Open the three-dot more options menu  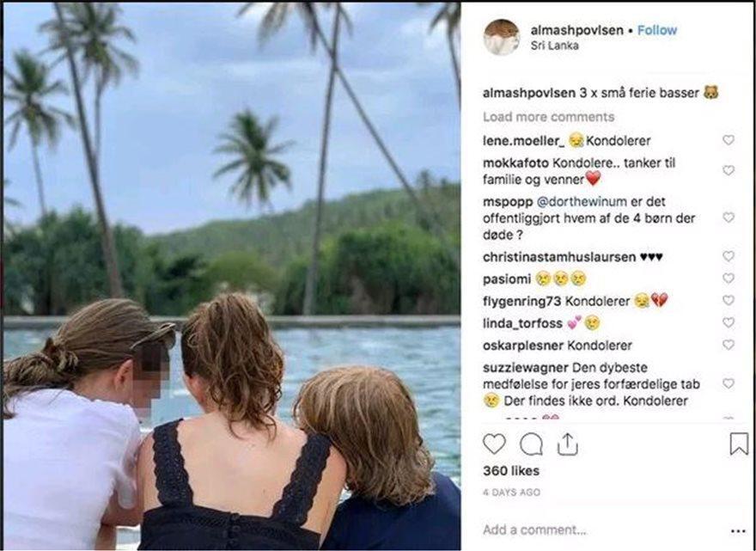pos(738,530)
